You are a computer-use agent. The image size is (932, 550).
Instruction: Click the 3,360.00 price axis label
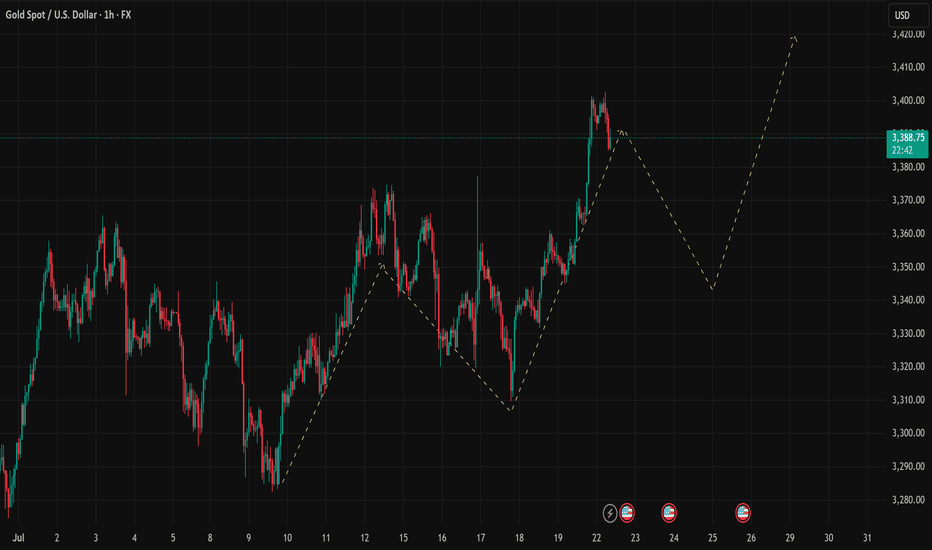[x=908, y=234]
